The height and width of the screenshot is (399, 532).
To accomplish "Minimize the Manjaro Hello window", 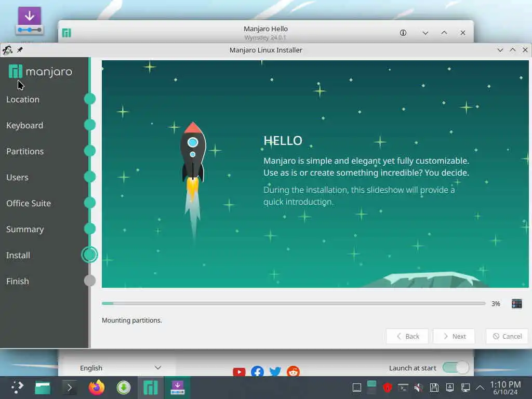I will [425, 33].
